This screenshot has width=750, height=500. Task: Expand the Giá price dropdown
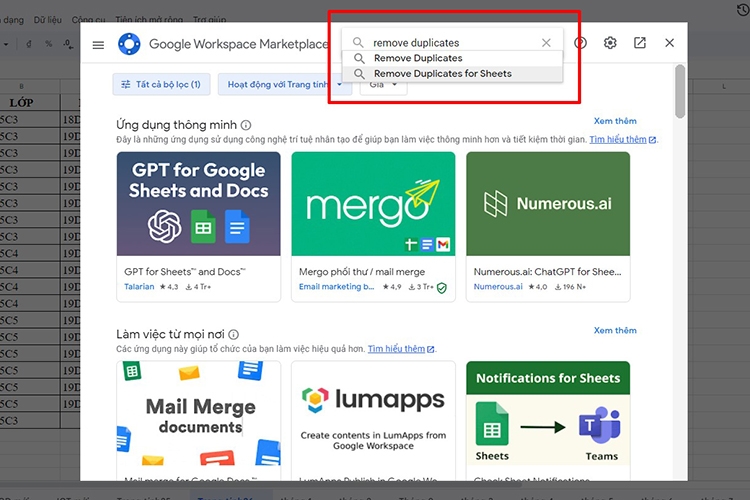(x=383, y=85)
